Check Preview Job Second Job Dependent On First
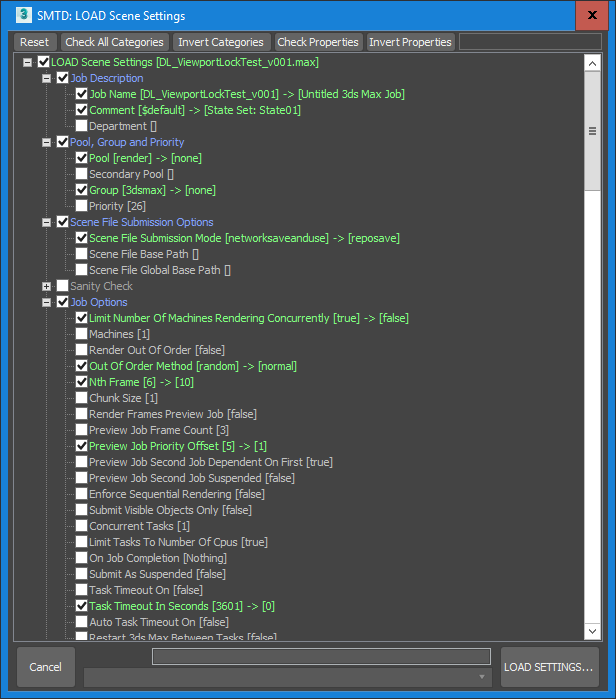Viewport: 616px width, 699px height. click(x=82, y=462)
